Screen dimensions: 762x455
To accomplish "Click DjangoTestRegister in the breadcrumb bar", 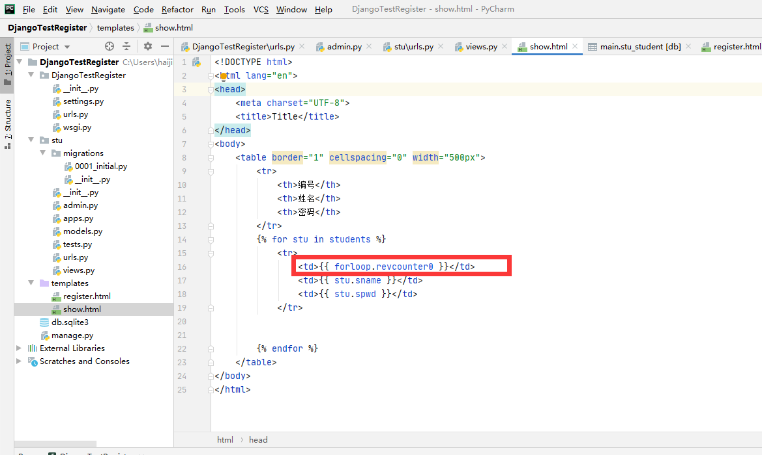I will tap(47, 28).
